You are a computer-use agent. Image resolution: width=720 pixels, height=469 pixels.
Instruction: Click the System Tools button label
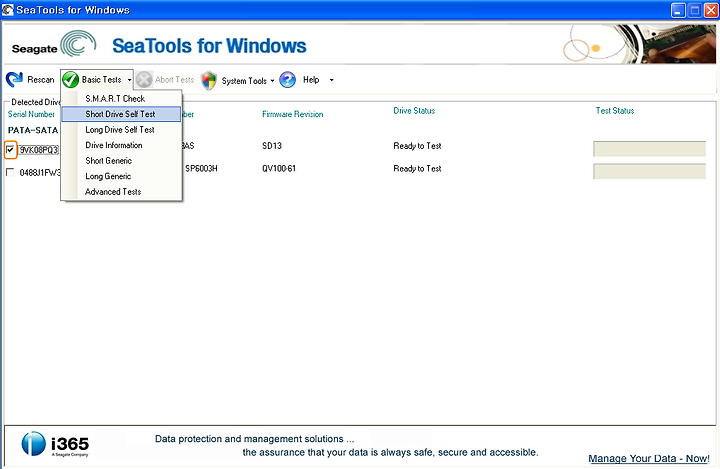[x=244, y=80]
